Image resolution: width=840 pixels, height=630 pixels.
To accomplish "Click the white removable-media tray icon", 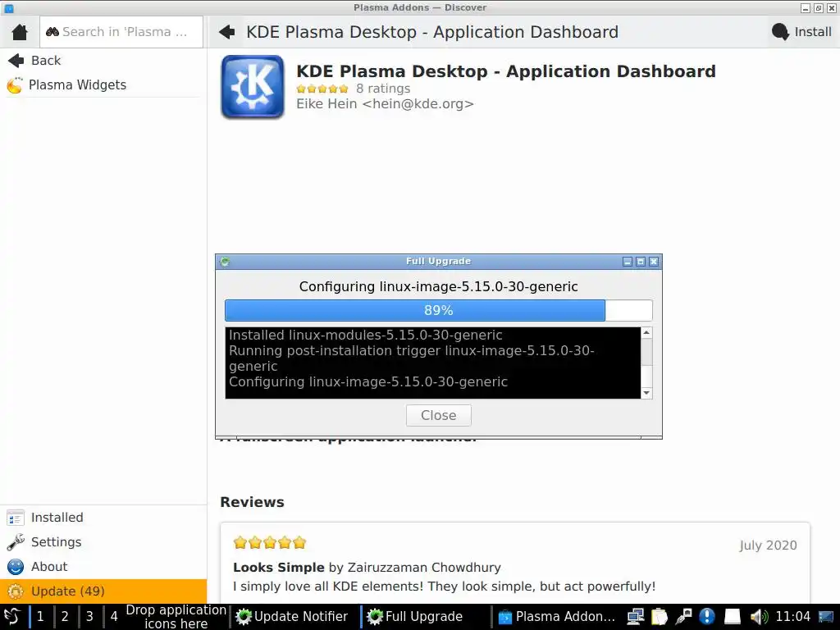I will 733,617.
